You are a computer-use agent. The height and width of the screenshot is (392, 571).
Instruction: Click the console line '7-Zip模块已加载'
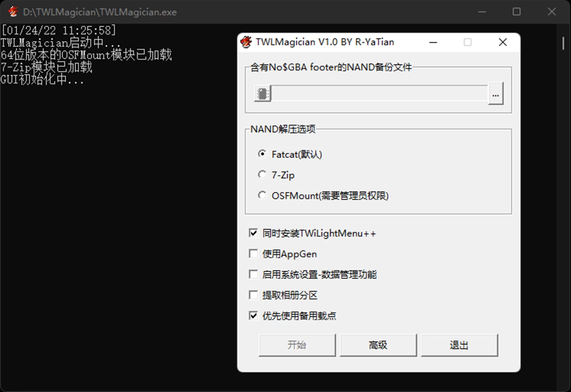46,67
